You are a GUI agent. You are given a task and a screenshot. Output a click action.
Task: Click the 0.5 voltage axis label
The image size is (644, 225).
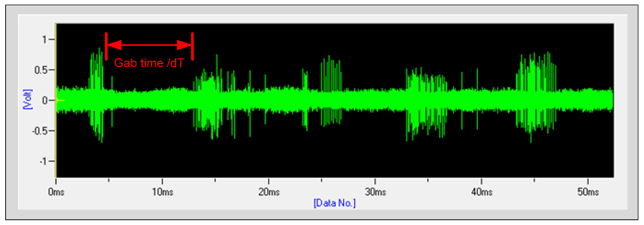tap(41, 70)
